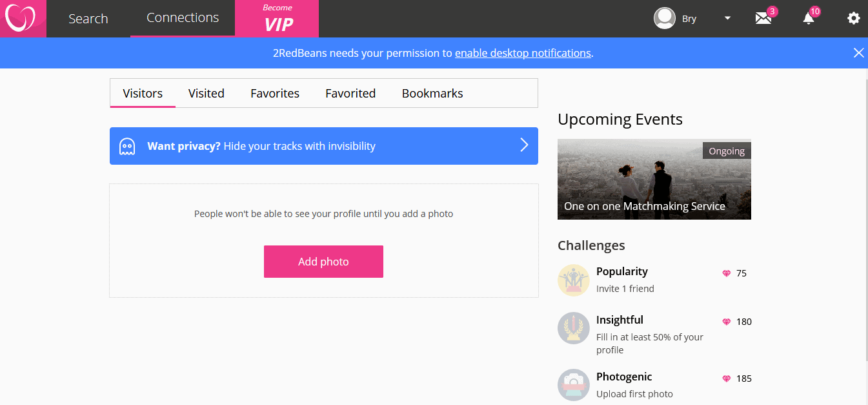
Task: Click the Photogenic camera badge icon
Action: 574,385
